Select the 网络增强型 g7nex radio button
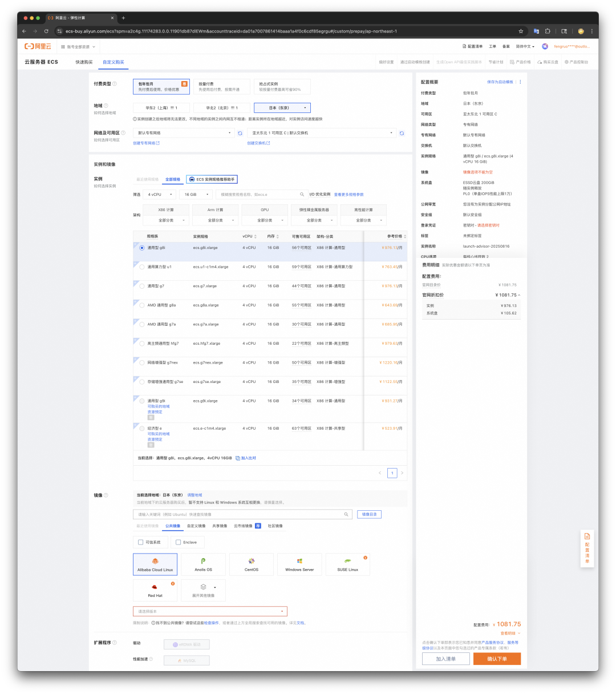This screenshot has height=694, width=616. 142,362
